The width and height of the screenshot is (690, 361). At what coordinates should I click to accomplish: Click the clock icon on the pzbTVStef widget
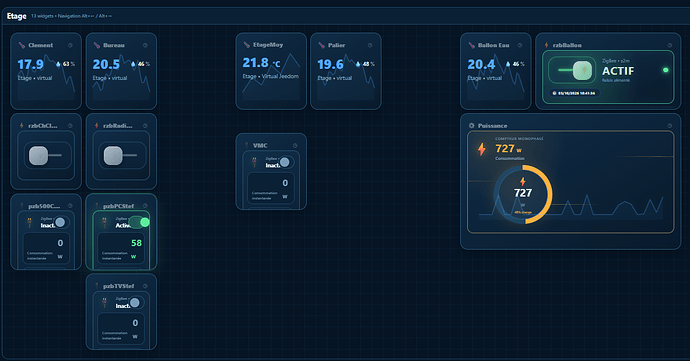tap(145, 286)
